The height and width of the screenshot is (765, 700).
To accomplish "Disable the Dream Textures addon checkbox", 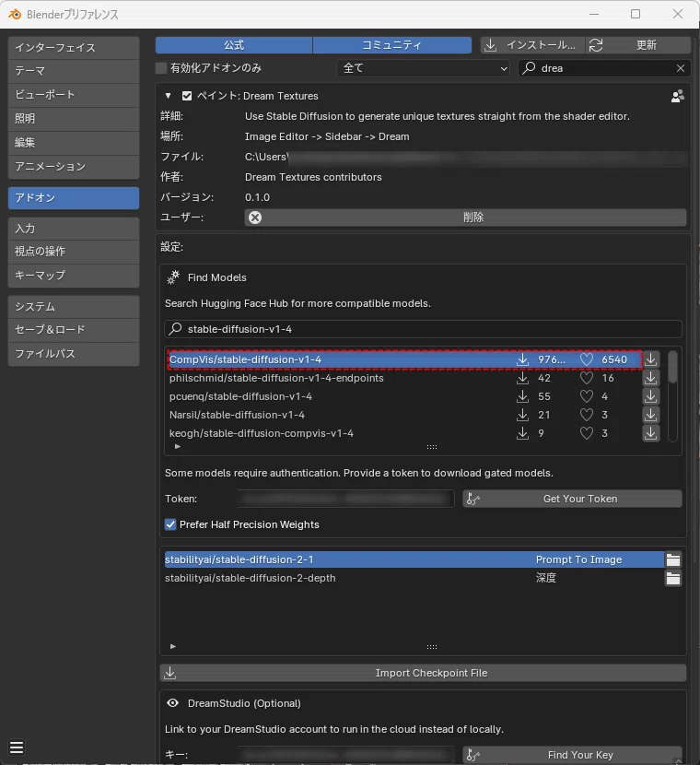I will (187, 96).
